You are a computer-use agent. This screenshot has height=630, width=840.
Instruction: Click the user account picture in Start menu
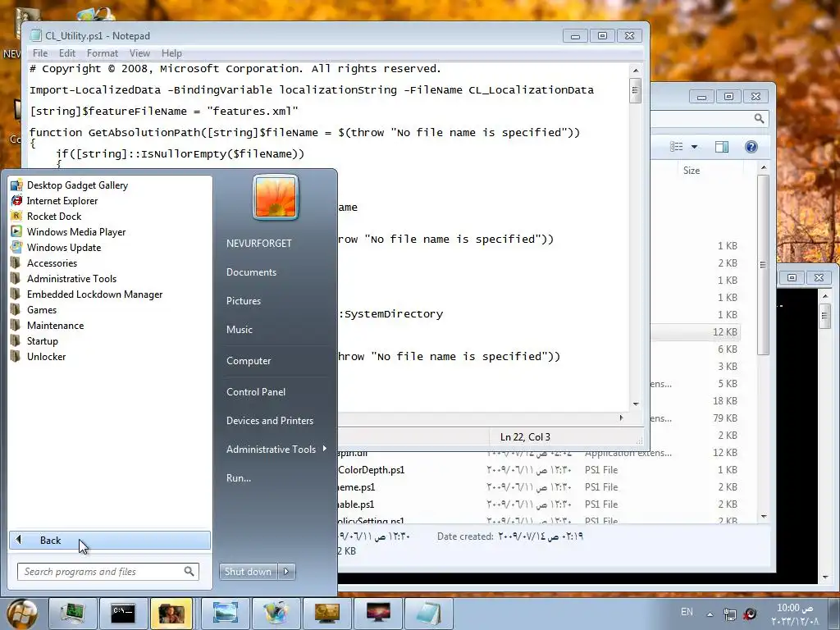coord(276,197)
